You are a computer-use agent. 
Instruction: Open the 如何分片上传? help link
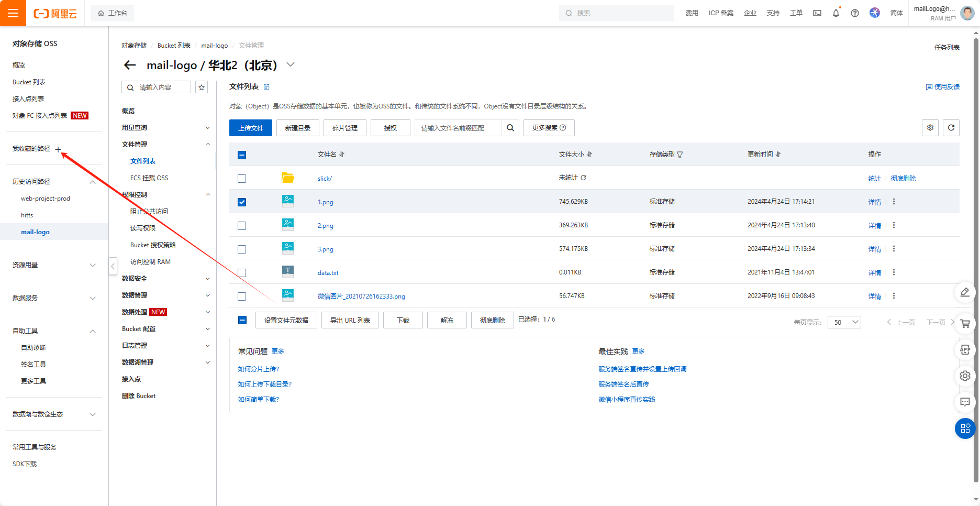[x=259, y=369]
